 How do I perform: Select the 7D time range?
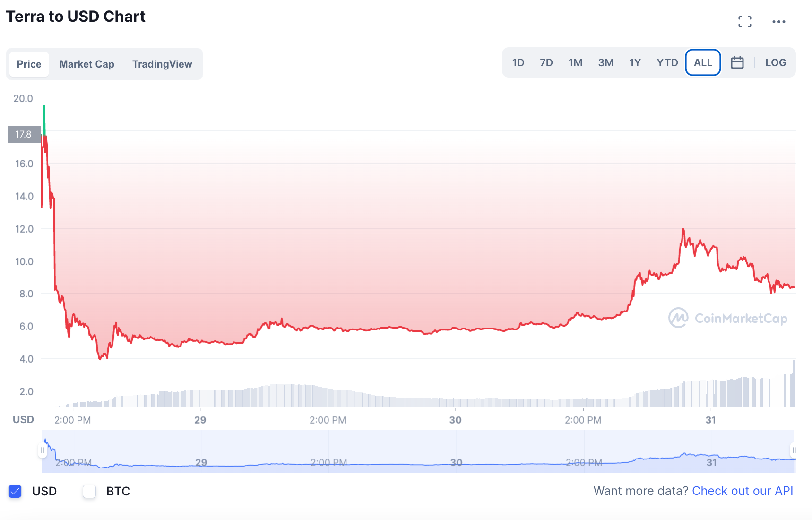[x=546, y=62]
